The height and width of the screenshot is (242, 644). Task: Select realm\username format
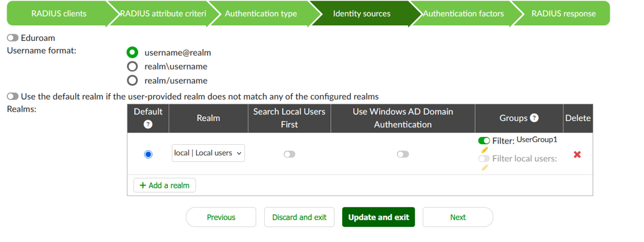click(x=132, y=67)
